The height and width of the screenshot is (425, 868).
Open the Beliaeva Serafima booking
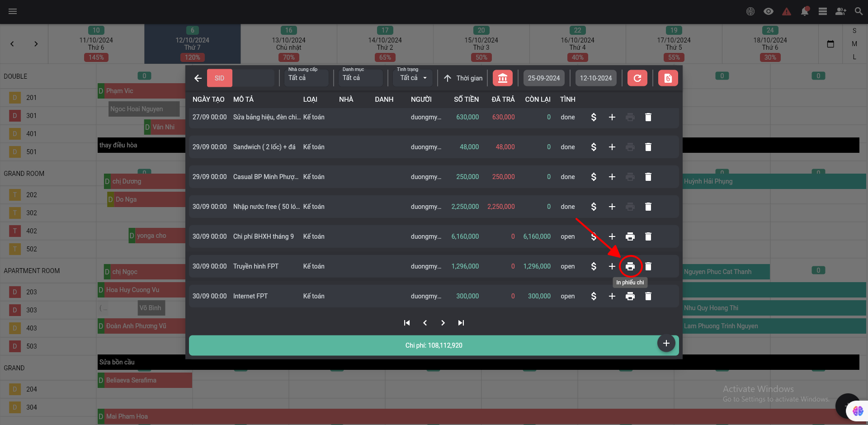click(145, 380)
